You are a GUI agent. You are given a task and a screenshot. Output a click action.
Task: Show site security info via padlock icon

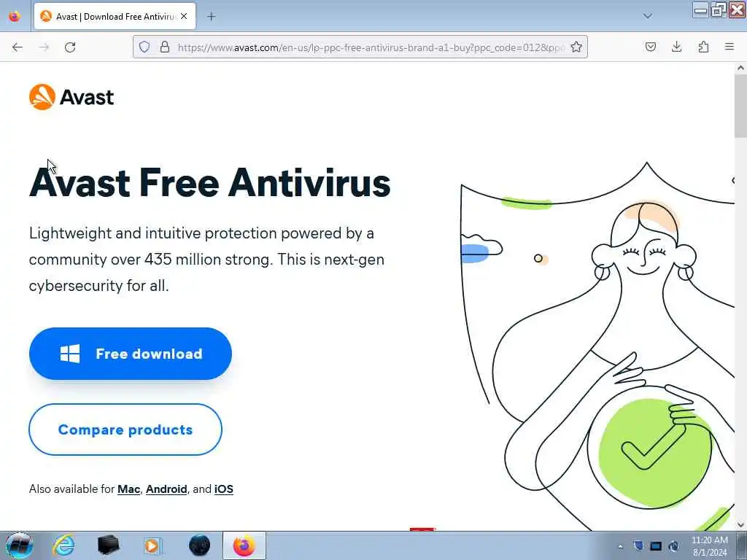pyautogui.click(x=164, y=47)
